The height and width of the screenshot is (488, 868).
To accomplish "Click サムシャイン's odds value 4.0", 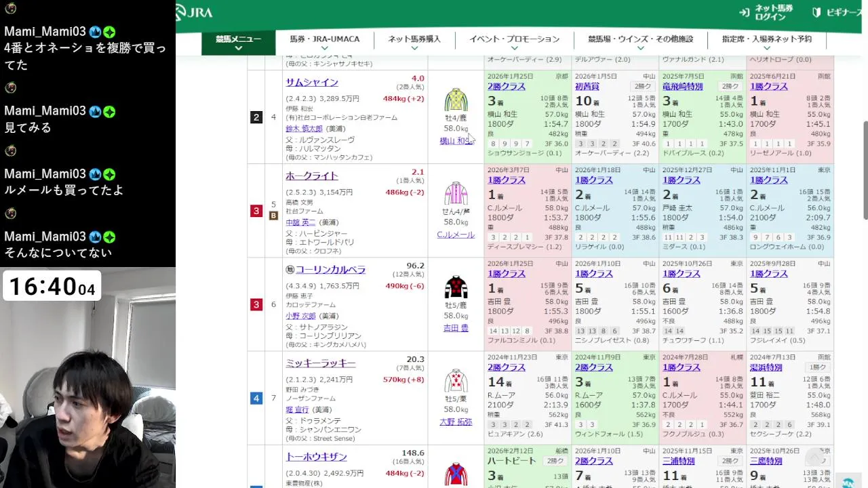I will coord(418,79).
